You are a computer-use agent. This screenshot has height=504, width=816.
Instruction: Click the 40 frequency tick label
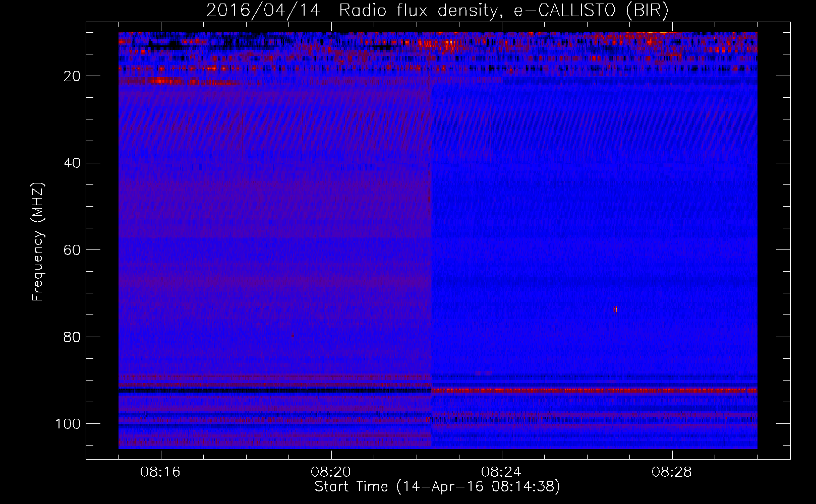coord(73,163)
